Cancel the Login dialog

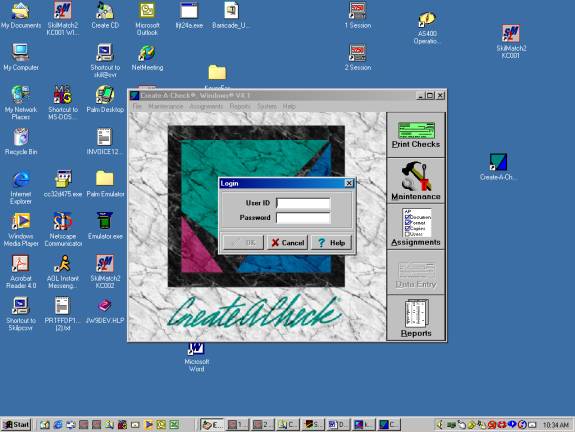[x=288, y=242]
